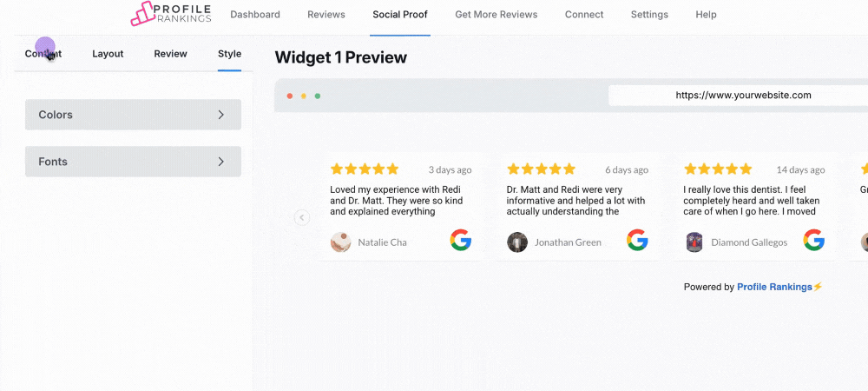Click the Google icon on Jonathan Green's review
The width and height of the screenshot is (868, 391).
[638, 241]
